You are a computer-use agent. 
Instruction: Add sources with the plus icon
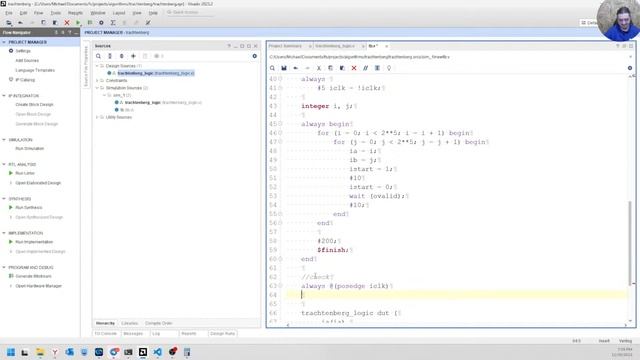tap(133, 56)
